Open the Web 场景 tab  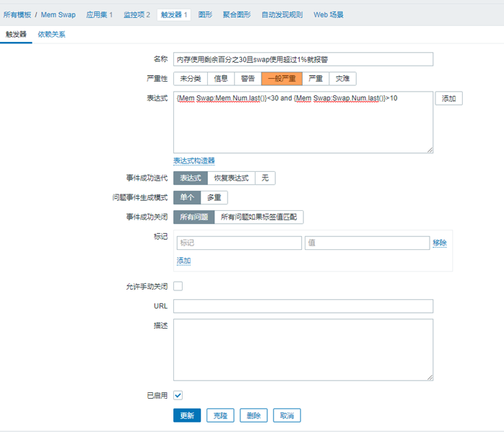329,14
